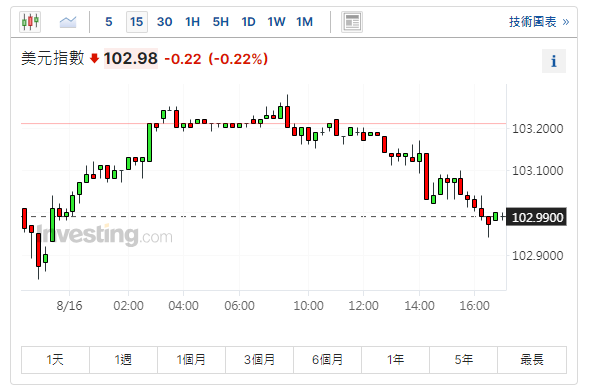Screen dimensions: 594x389
Task: Open the 技術圖表 link
Action: (539, 22)
